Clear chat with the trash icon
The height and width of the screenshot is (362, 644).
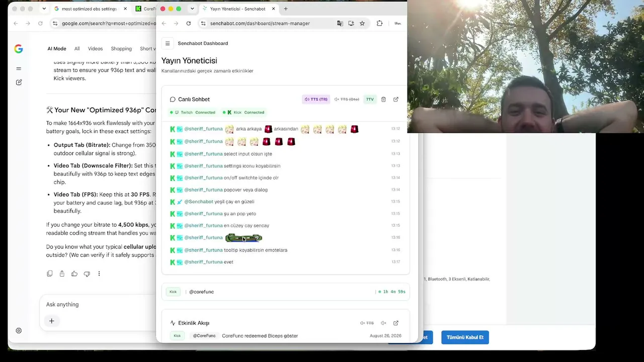pyautogui.click(x=383, y=100)
